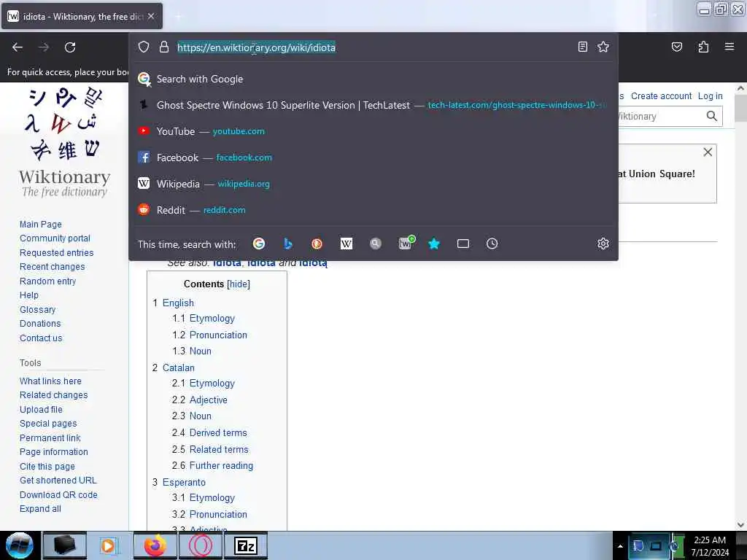Search bookmarks with the star icon
The height and width of the screenshot is (560, 747).
click(x=434, y=244)
